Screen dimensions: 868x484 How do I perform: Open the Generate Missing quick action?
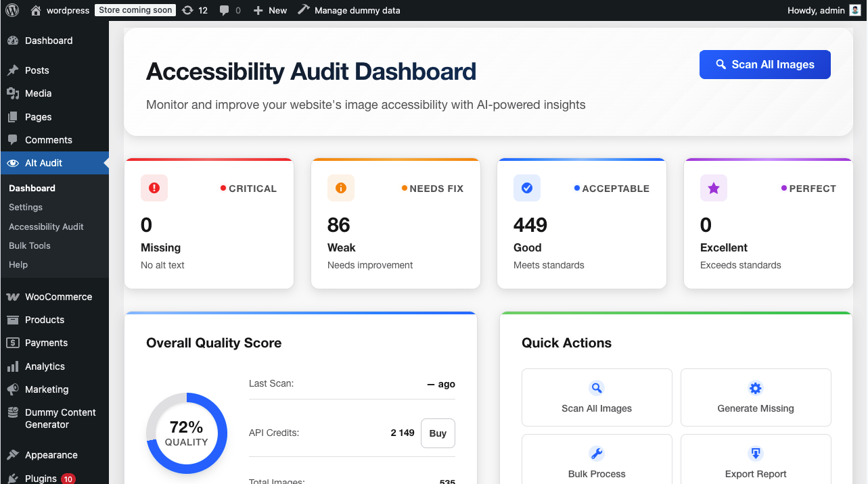pyautogui.click(x=755, y=397)
